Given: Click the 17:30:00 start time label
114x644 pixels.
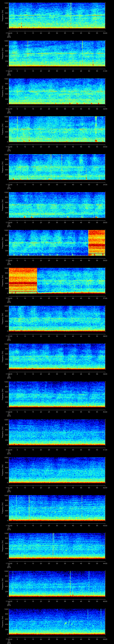Looking at the screenshot, I should pyautogui.click(x=9, y=71).
